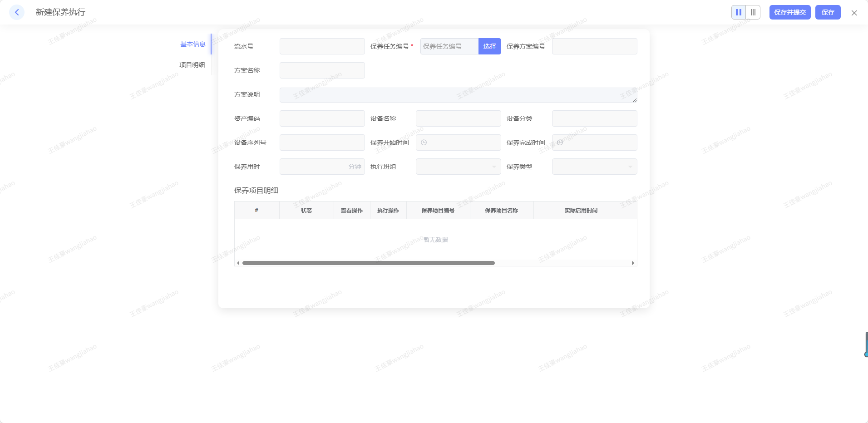Click the 保养项目名称 column header
This screenshot has width=868, height=423.
tap(501, 211)
